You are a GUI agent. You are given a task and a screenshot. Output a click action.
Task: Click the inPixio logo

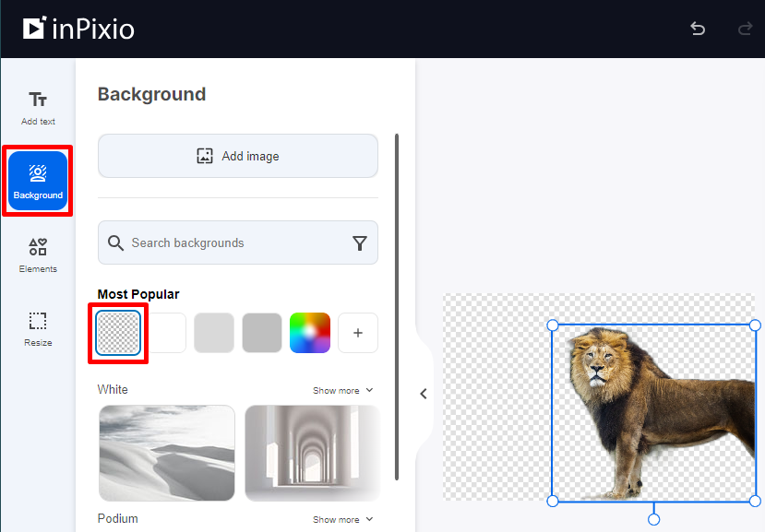(78, 29)
